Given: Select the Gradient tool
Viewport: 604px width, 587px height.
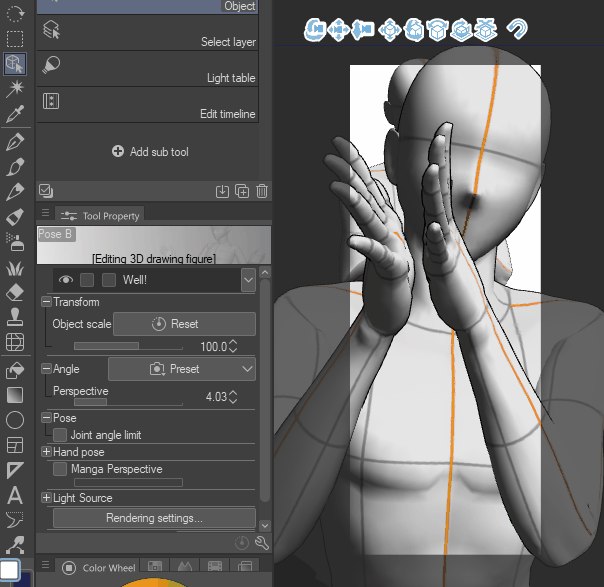Looking at the screenshot, I should pyautogui.click(x=15, y=395).
